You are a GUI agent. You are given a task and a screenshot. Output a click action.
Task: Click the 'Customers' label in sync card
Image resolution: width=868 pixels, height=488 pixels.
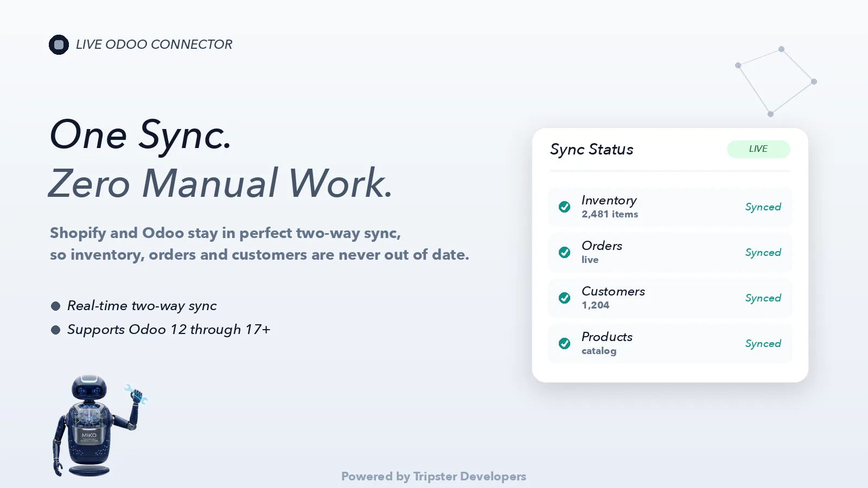pos(613,291)
